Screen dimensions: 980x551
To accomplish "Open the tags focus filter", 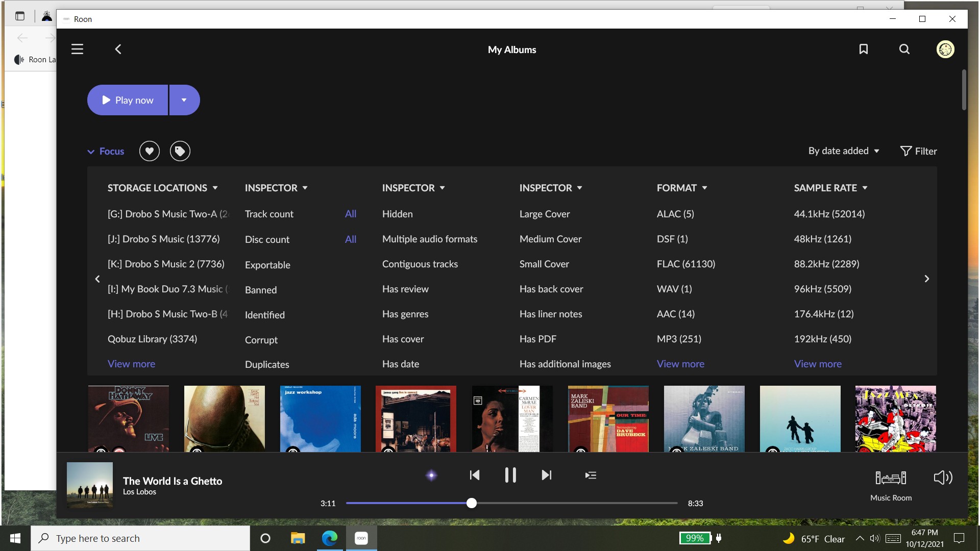I will (x=180, y=151).
